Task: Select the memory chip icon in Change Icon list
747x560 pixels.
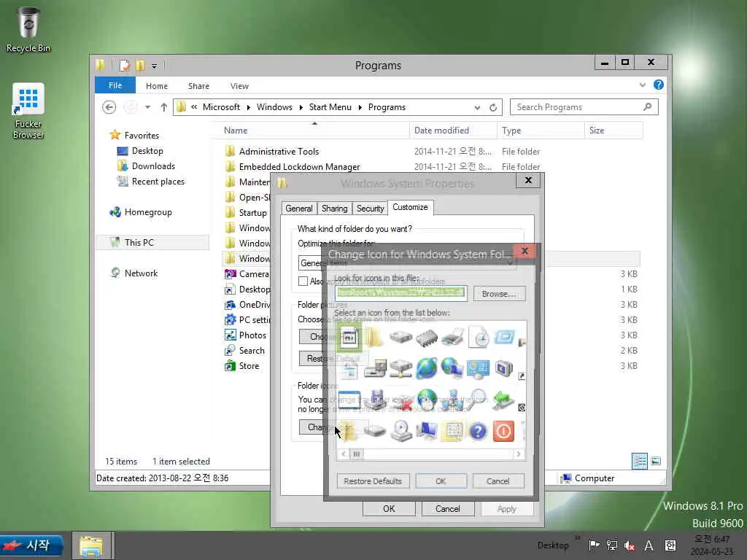Action: click(x=426, y=338)
